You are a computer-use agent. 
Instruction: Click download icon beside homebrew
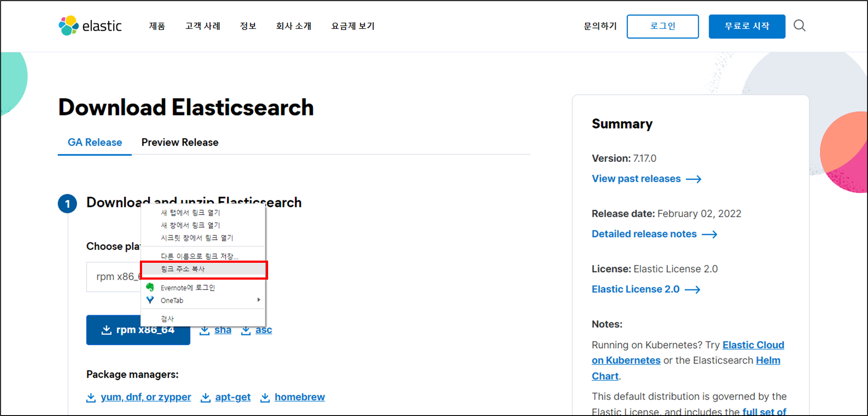[265, 397]
